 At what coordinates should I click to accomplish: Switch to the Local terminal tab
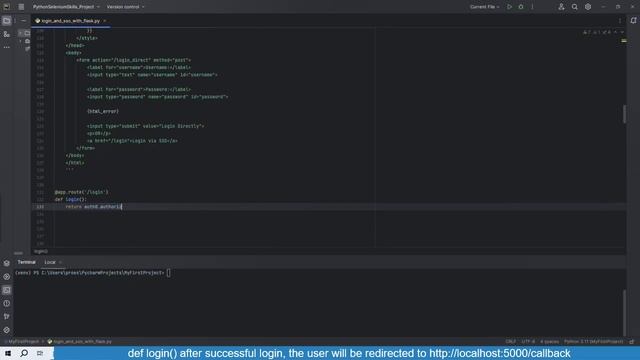50,262
